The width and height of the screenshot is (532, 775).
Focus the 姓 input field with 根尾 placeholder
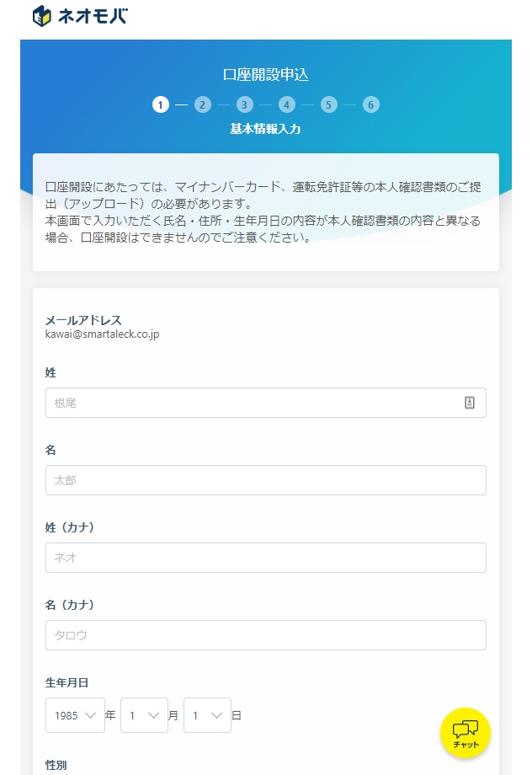click(253, 403)
